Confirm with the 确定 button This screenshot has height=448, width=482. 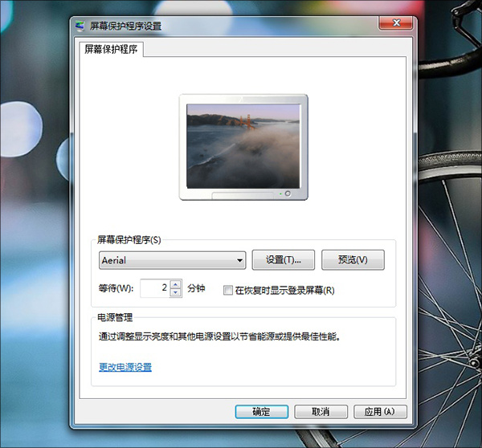(x=262, y=412)
